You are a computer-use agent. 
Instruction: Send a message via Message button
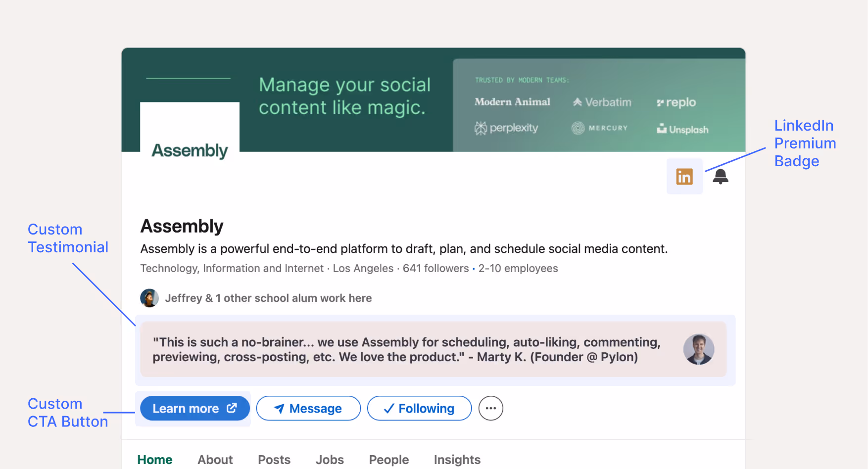(309, 408)
